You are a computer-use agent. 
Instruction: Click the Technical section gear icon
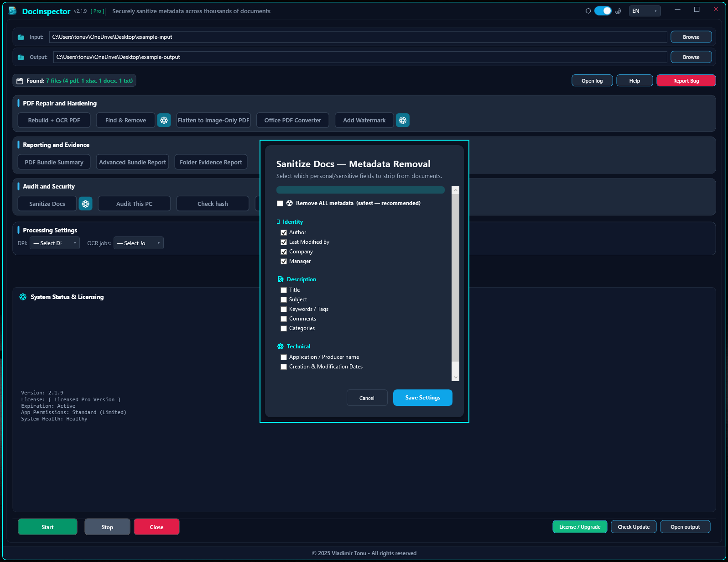click(281, 347)
